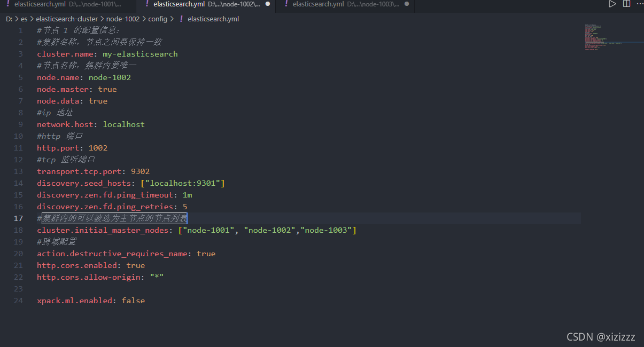Click the unsaved dot on the node-1002 tab
Image resolution: width=644 pixels, height=347 pixels.
pos(268,4)
